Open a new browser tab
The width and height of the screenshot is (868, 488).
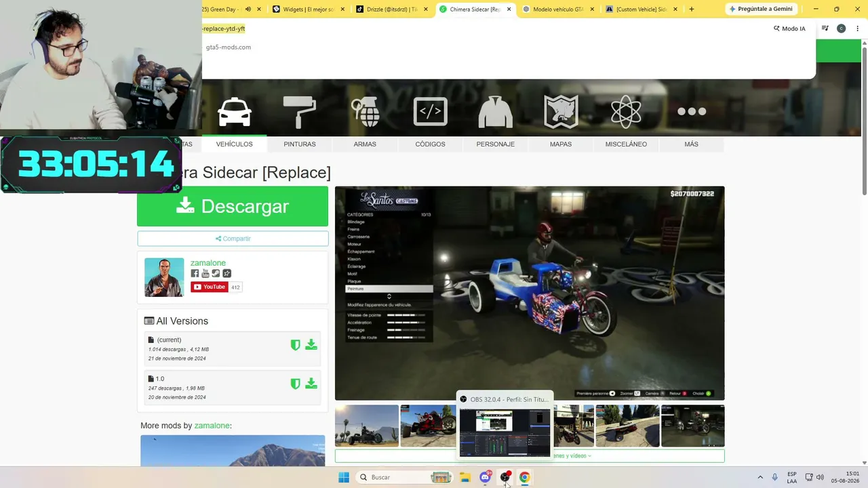pyautogui.click(x=692, y=9)
